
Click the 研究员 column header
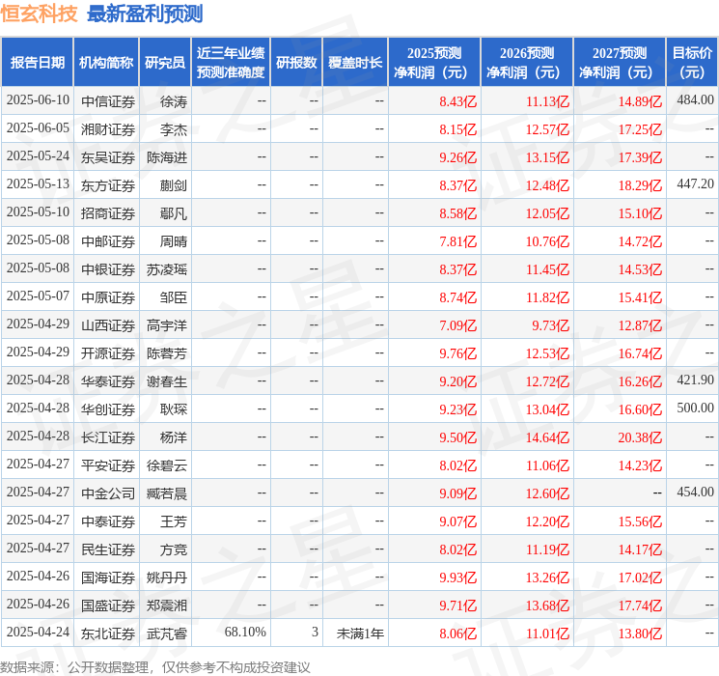point(165,62)
